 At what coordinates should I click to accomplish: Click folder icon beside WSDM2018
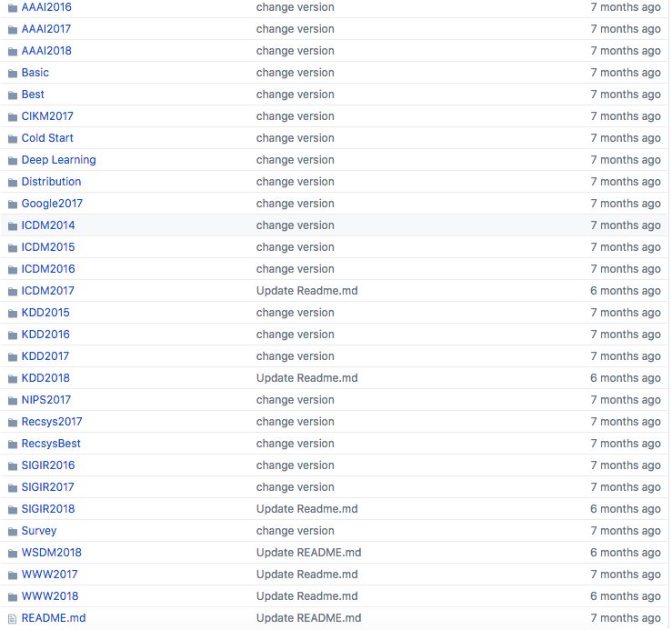pyautogui.click(x=13, y=554)
